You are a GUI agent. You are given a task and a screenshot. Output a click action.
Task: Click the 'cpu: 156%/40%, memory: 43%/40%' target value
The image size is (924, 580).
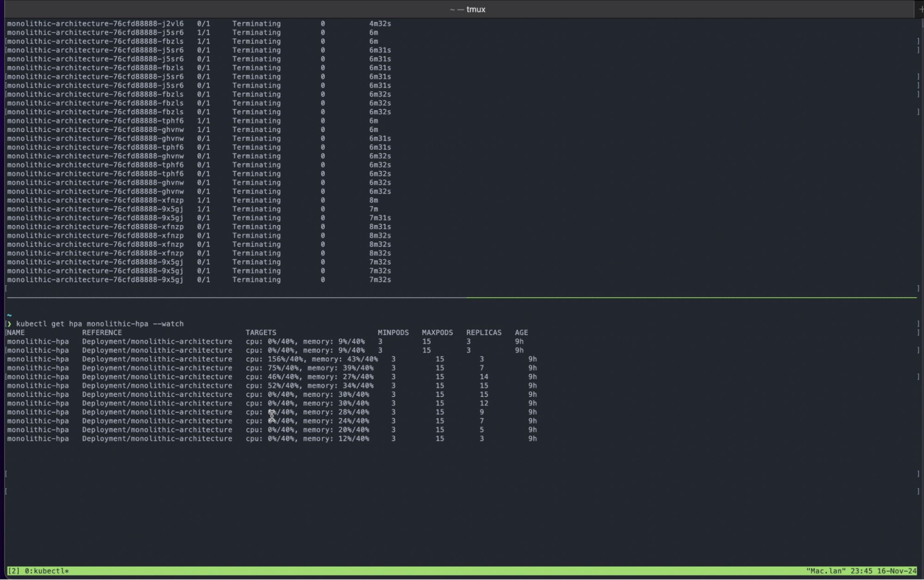point(312,359)
